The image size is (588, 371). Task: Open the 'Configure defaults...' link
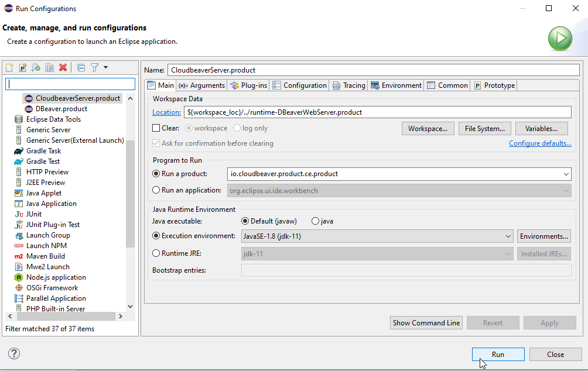pyautogui.click(x=540, y=143)
